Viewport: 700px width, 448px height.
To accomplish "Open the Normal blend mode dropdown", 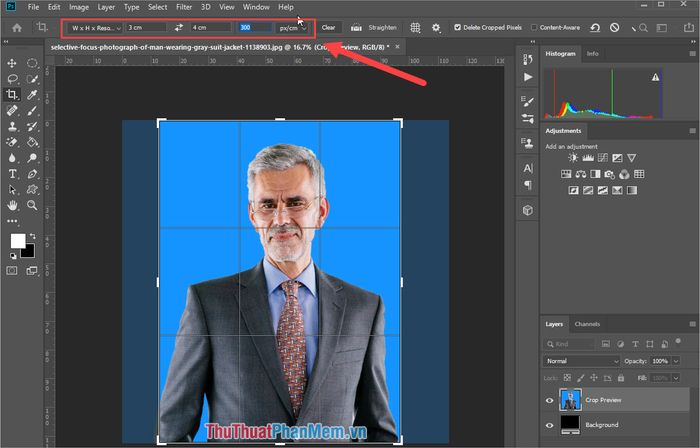I will click(x=582, y=361).
